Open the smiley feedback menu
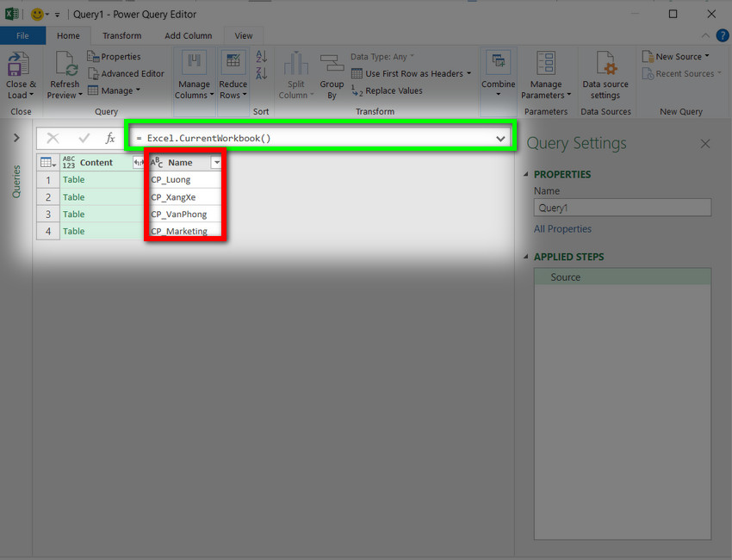This screenshot has width=732, height=560. point(40,15)
